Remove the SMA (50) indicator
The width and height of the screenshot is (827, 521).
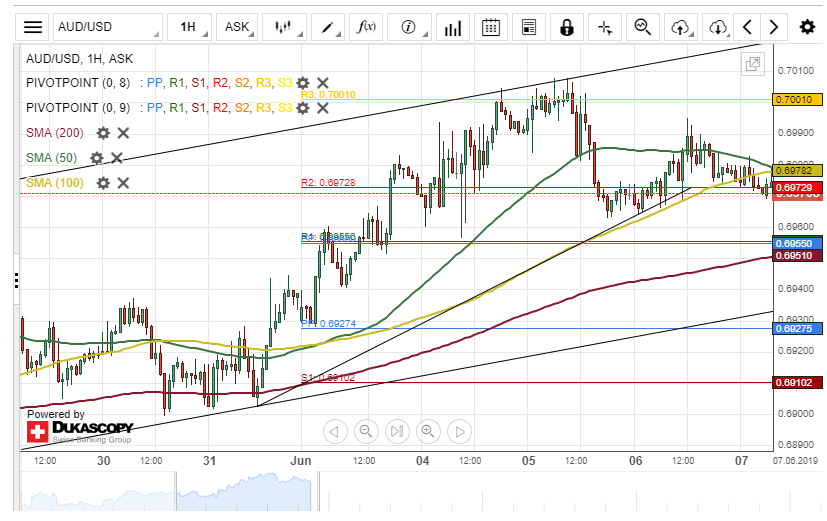117,157
